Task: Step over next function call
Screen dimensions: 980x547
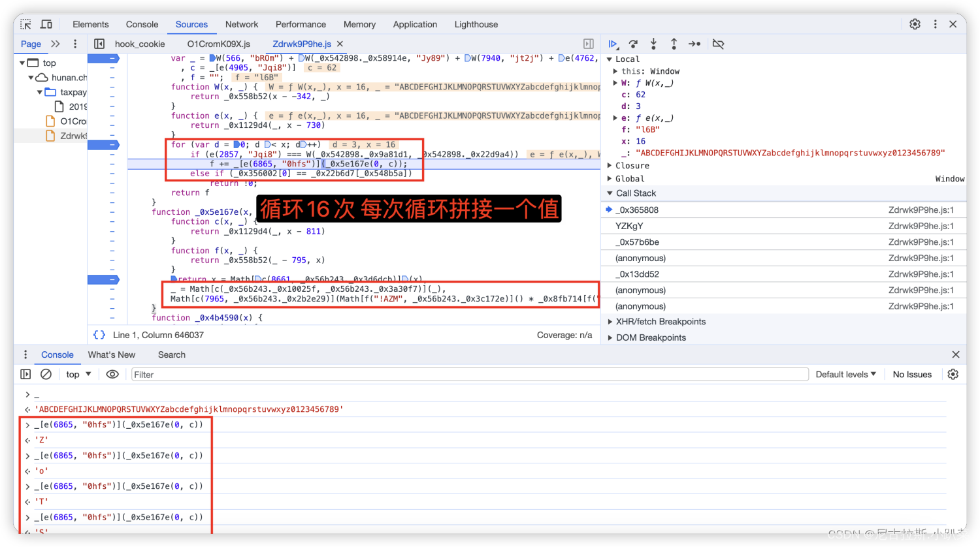Action: (633, 44)
